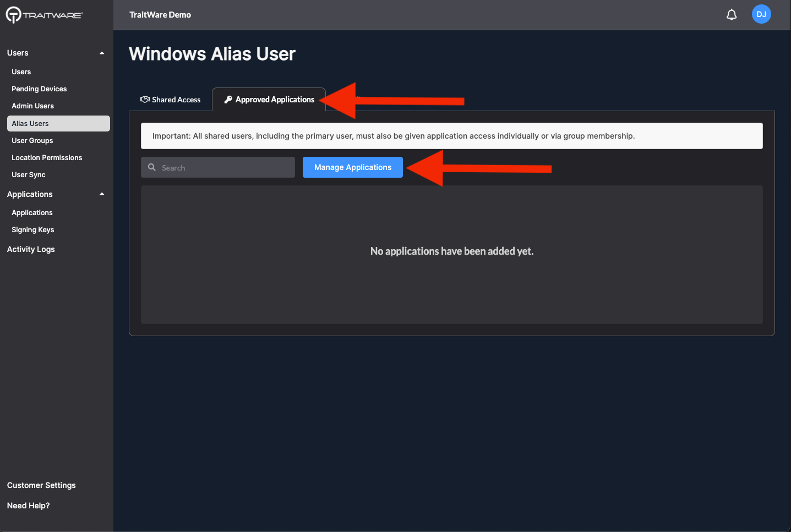Focus the application Search field
This screenshot has width=791, height=532.
point(218,167)
